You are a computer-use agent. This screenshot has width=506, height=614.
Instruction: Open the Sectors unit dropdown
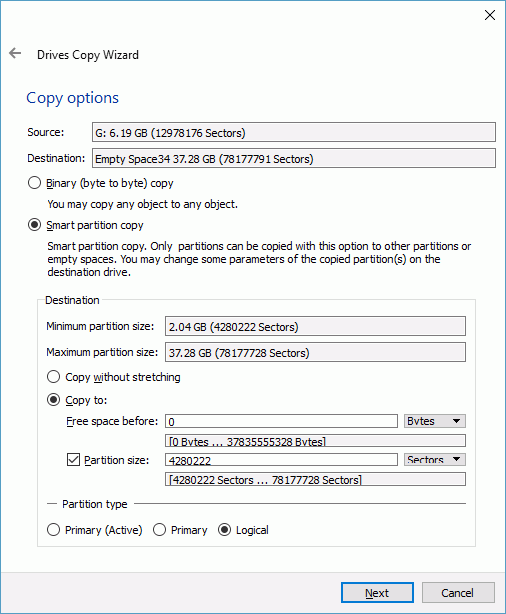tap(435, 459)
